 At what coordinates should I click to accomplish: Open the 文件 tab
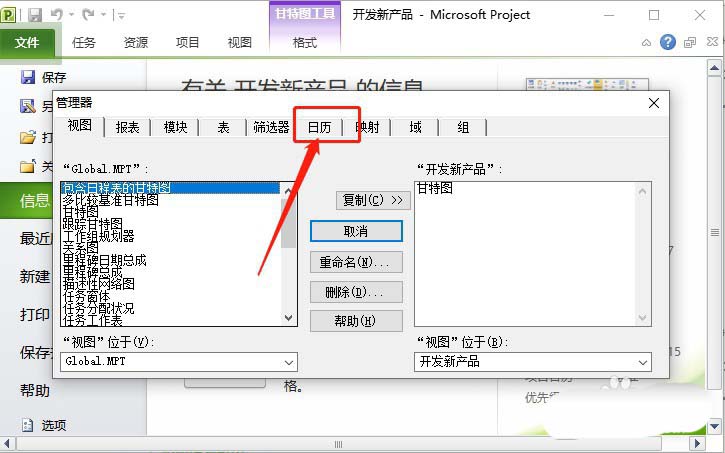click(27, 43)
